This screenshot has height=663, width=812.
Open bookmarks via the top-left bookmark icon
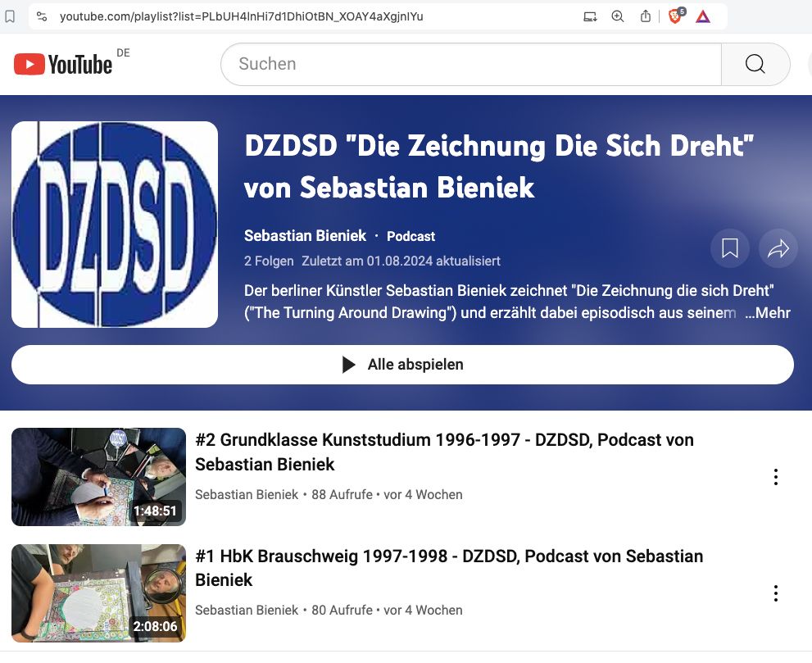[x=9, y=16]
